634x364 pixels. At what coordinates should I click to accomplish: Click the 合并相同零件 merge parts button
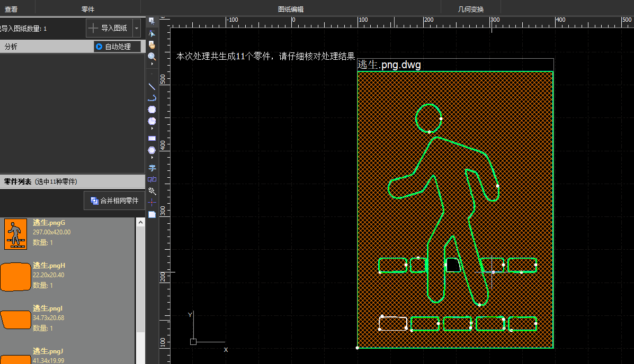114,201
